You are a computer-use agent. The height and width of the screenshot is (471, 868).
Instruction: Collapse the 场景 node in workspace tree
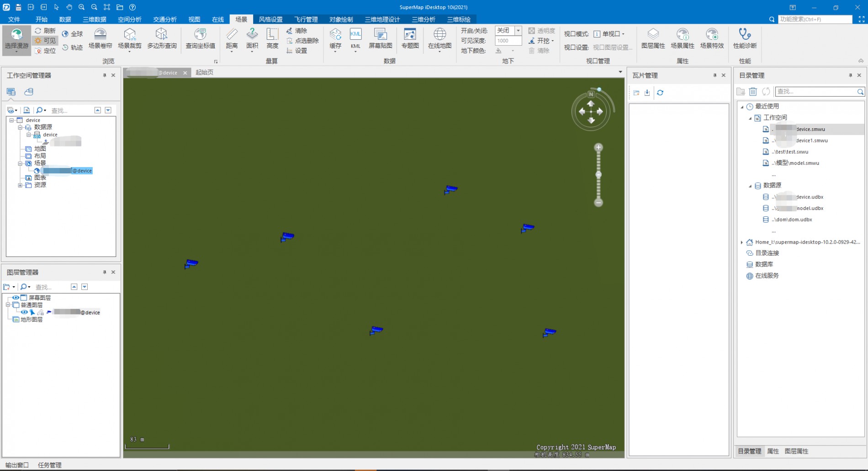tap(20, 163)
